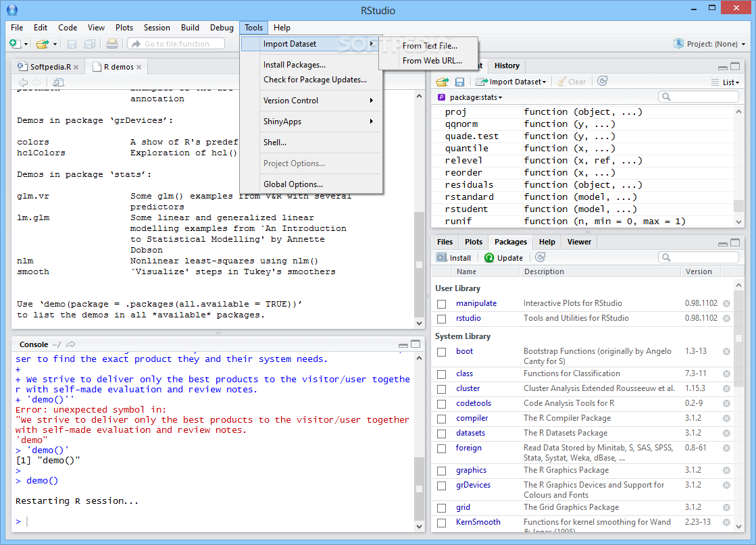Check the manipulate package checkbox
Viewport: 756px width, 545px height.
click(x=442, y=304)
